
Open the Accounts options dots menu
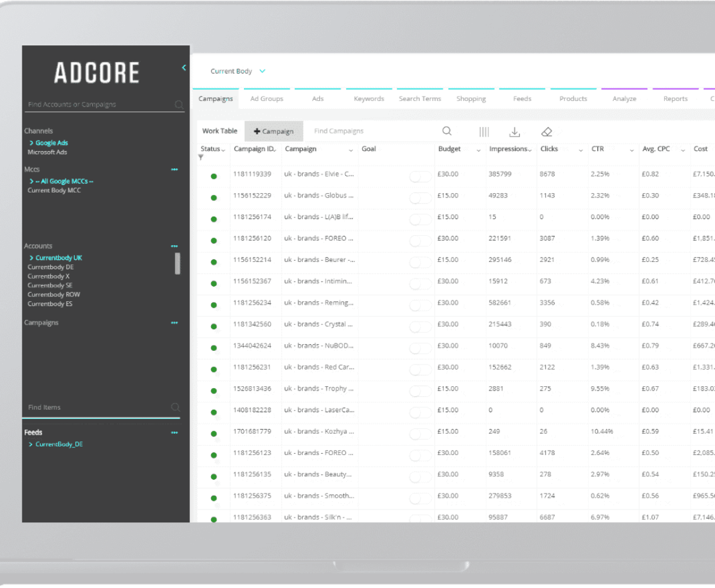pyautogui.click(x=174, y=246)
